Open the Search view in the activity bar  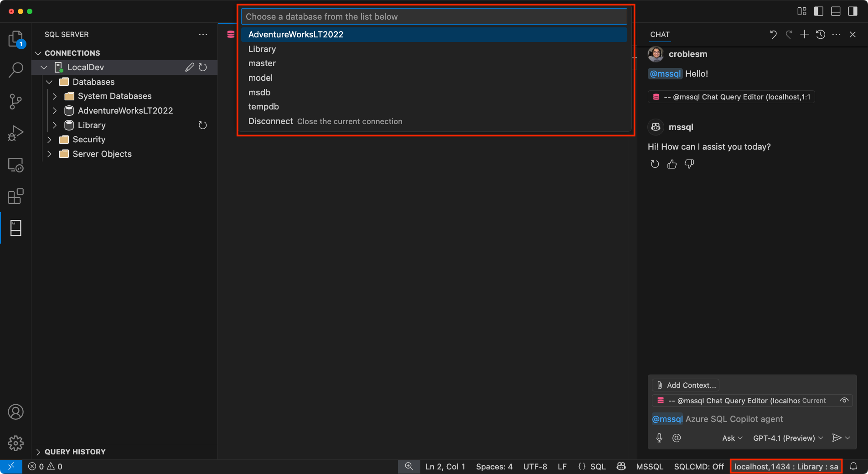pyautogui.click(x=16, y=70)
